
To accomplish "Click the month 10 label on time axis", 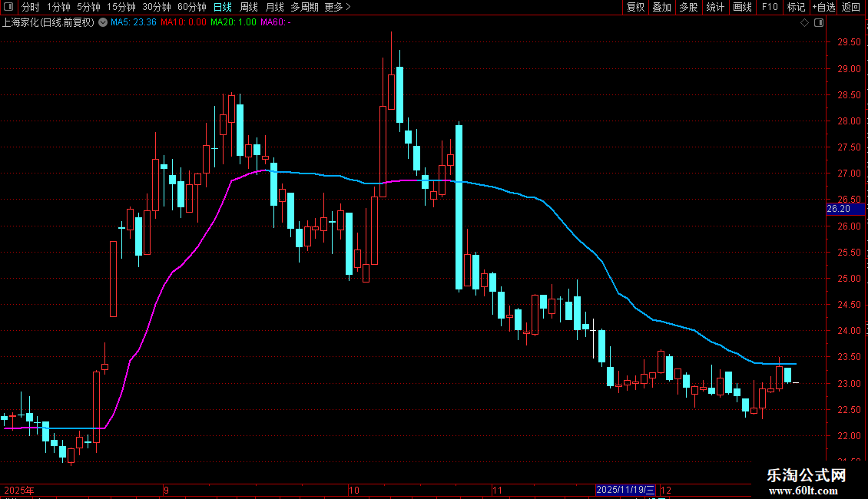I will click(354, 490).
